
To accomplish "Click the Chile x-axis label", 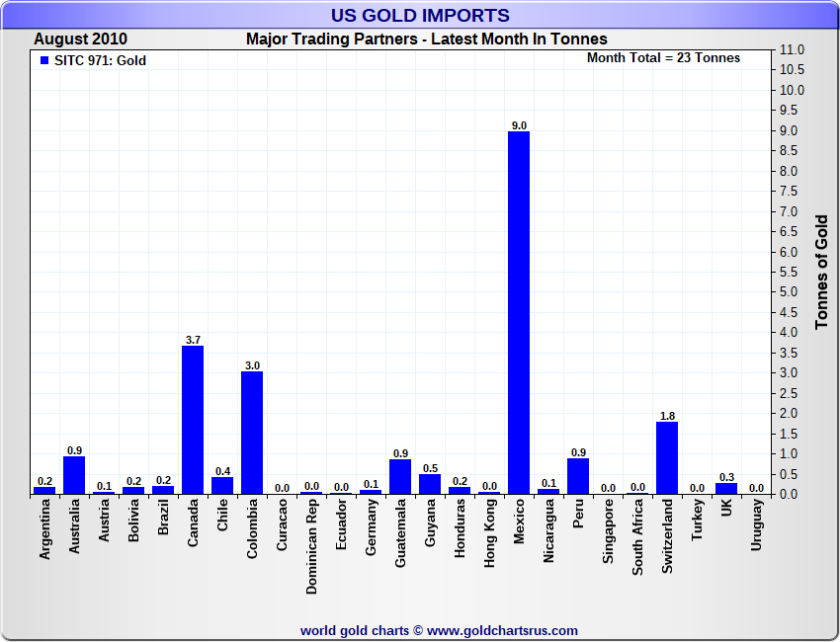I will coord(222,515).
